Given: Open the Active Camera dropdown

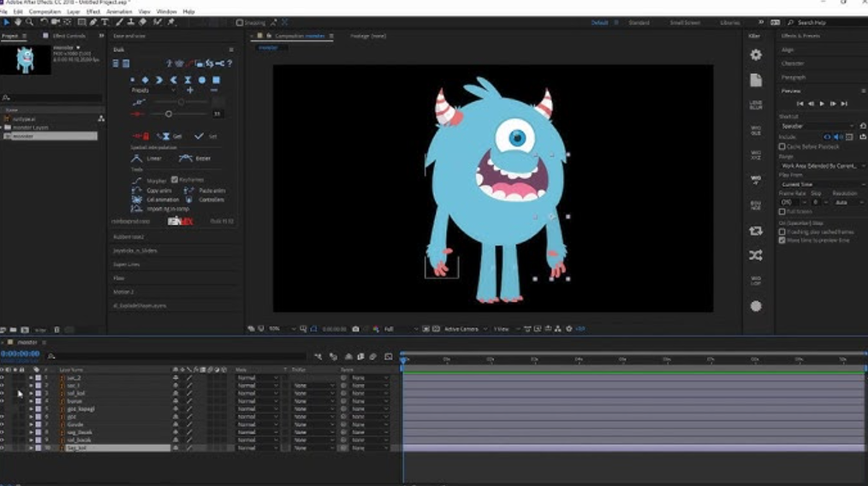Looking at the screenshot, I should pos(465,329).
